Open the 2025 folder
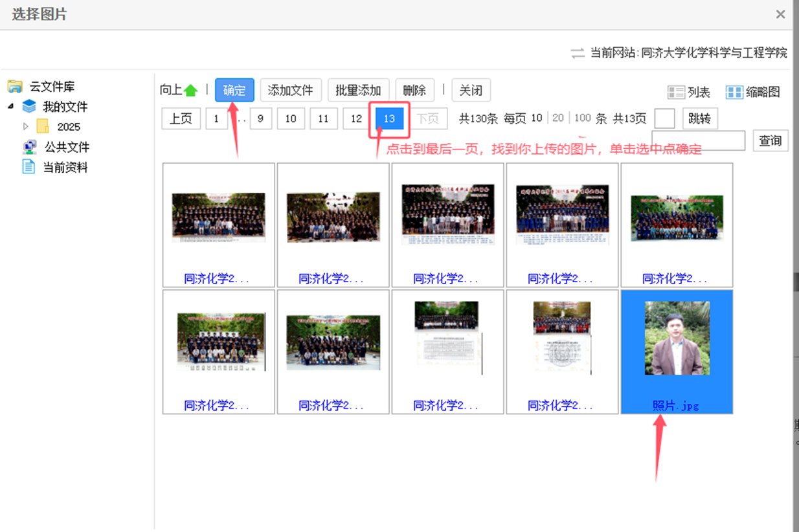The width and height of the screenshot is (799, 532). (43, 127)
